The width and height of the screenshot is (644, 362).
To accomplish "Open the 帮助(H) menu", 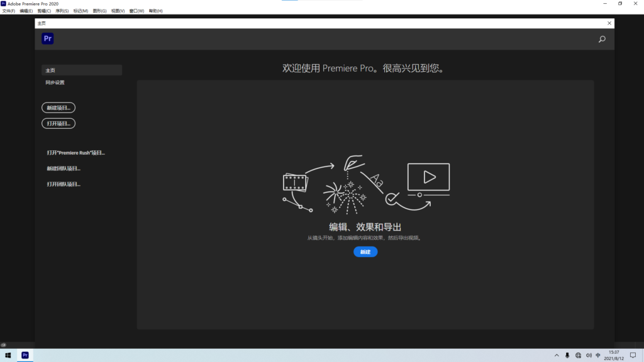I will coord(156,11).
